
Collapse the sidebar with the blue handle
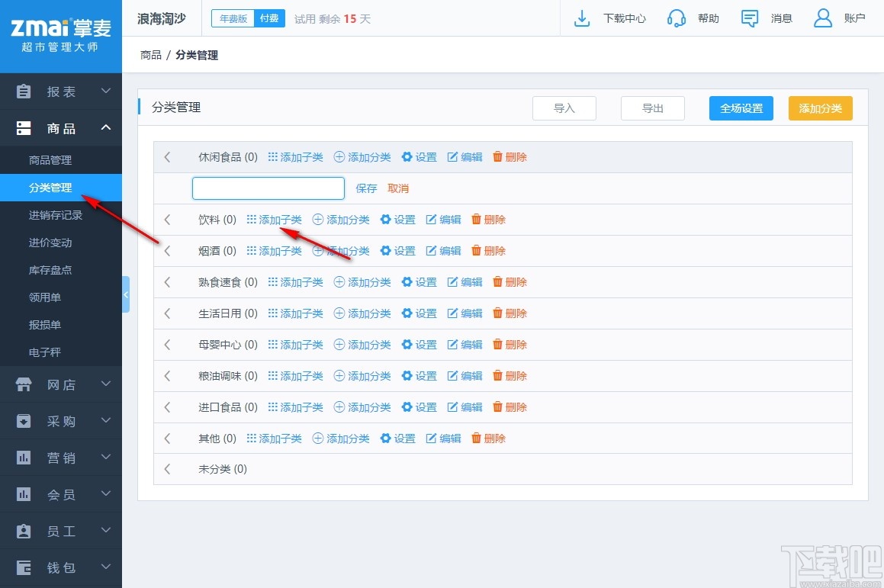coord(126,294)
